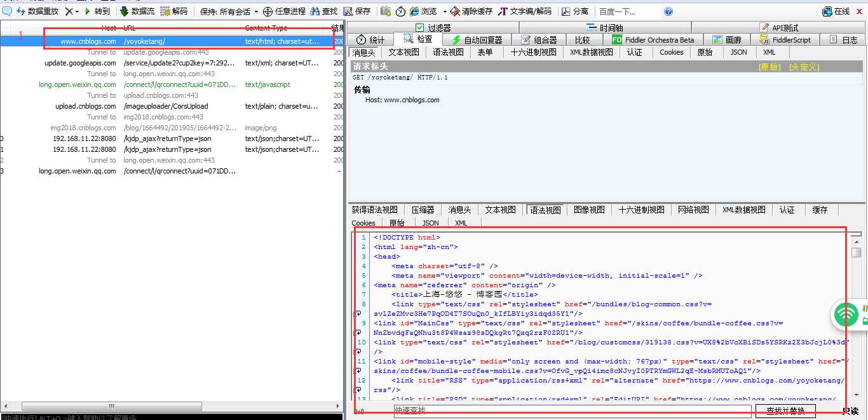
Task: Click the 传输 transport header group
Action: tap(362, 90)
